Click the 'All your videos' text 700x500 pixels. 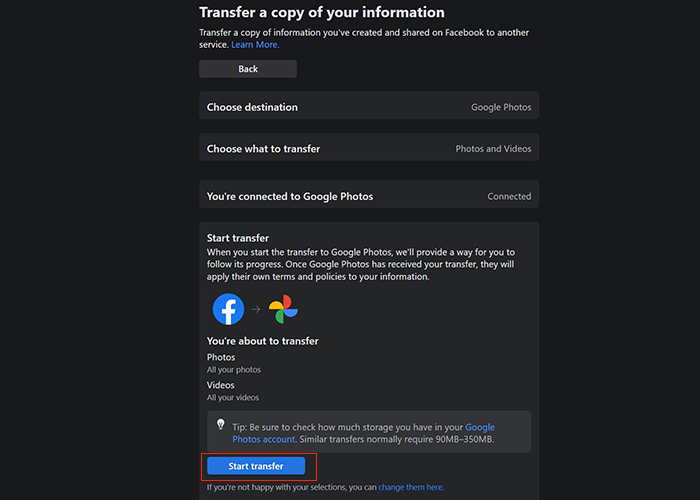[233, 397]
